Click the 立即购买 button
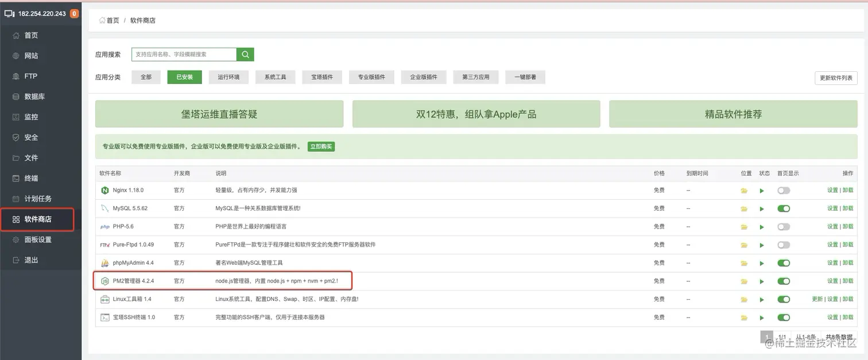 pos(321,146)
